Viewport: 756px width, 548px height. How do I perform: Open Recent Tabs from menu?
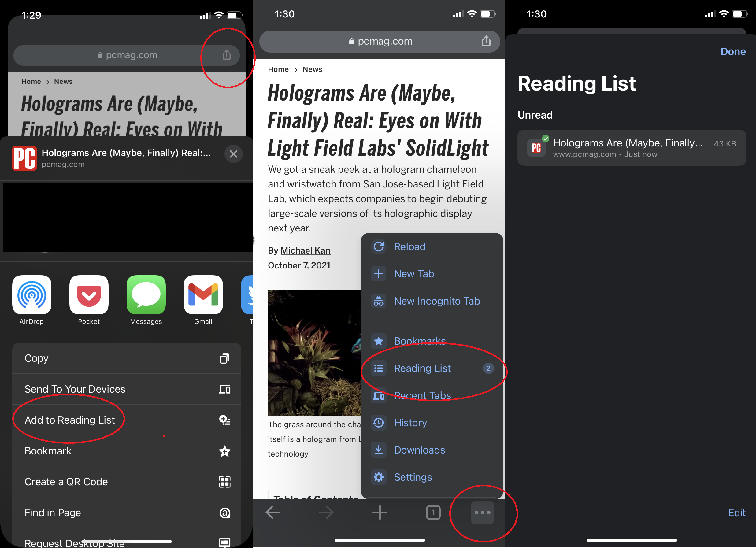(432, 395)
